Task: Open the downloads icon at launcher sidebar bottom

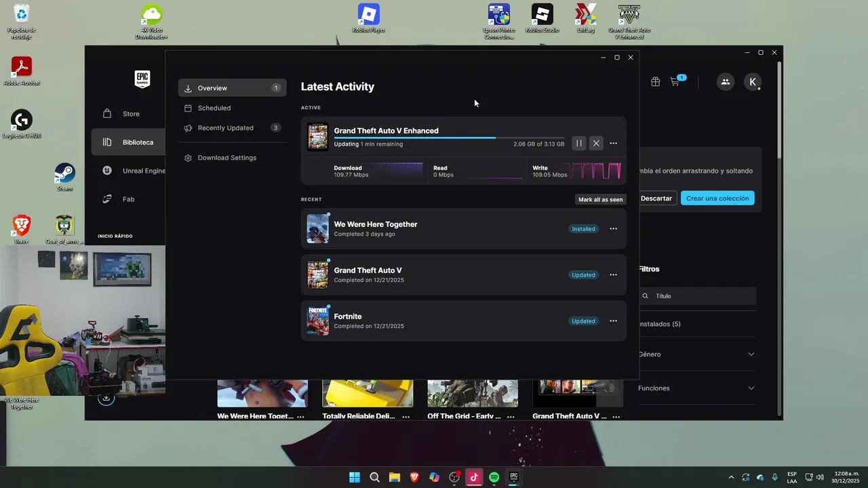Action: tap(106, 398)
